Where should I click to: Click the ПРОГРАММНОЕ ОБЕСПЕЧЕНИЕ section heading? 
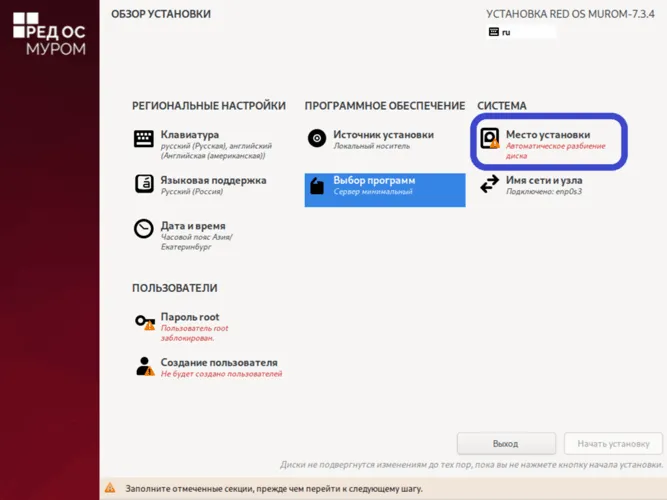(x=385, y=106)
